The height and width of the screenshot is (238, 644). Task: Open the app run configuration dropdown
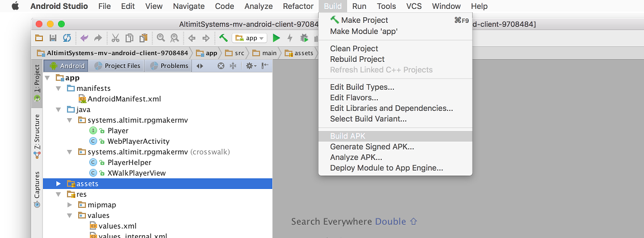pyautogui.click(x=249, y=38)
